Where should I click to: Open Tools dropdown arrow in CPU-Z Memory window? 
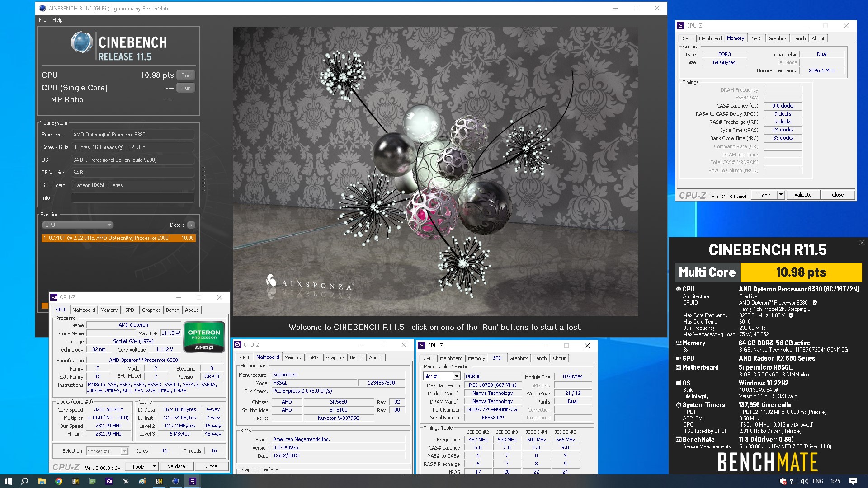[x=781, y=195]
